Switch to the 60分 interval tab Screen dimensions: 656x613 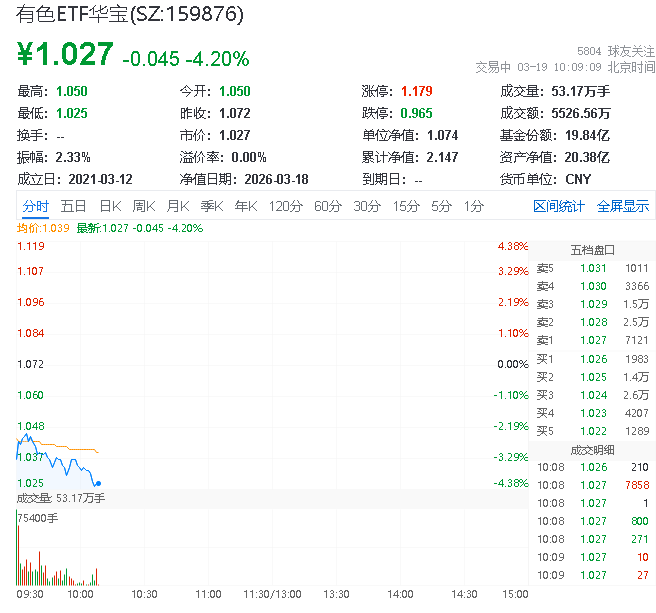pyautogui.click(x=328, y=206)
